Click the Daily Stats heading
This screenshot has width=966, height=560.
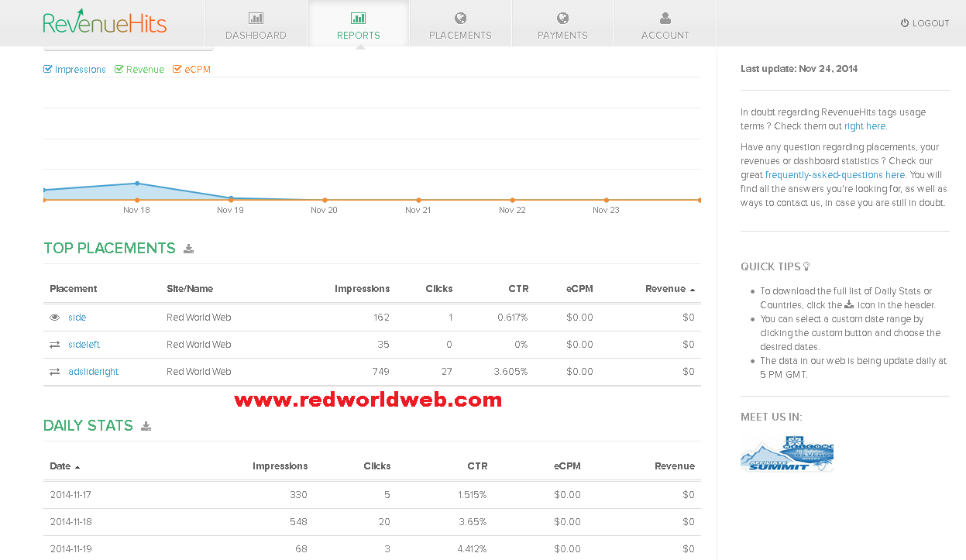[x=88, y=426]
